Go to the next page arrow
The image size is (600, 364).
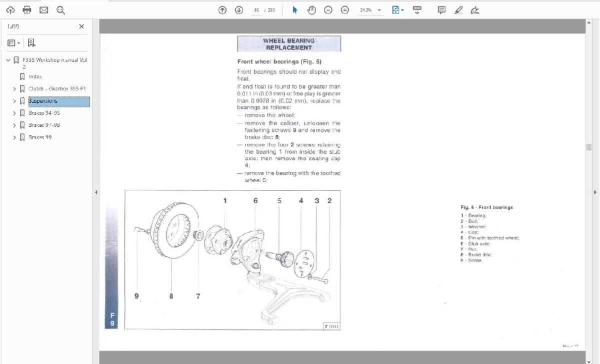click(x=239, y=10)
